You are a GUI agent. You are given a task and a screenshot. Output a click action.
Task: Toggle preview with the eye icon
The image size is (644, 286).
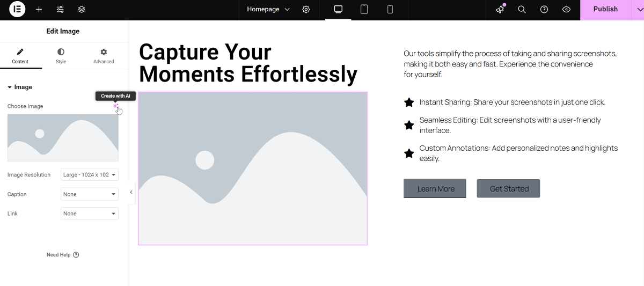click(566, 10)
